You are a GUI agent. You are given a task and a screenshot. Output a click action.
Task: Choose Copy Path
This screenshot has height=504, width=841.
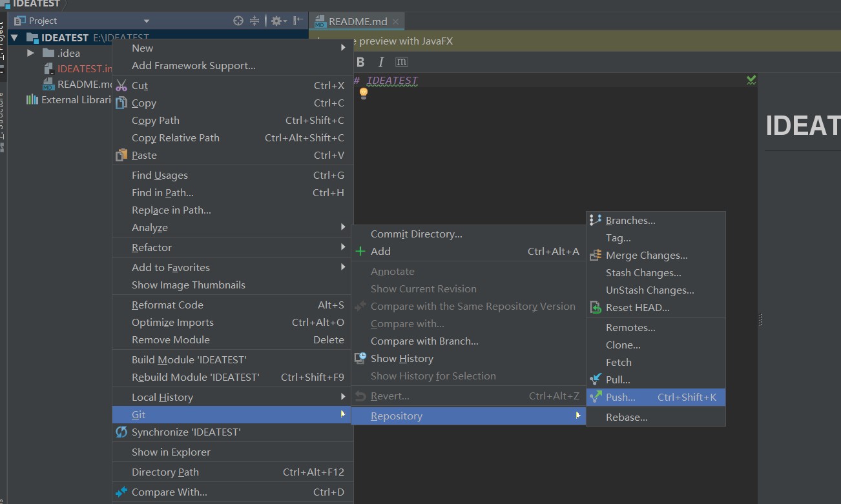pos(233,120)
